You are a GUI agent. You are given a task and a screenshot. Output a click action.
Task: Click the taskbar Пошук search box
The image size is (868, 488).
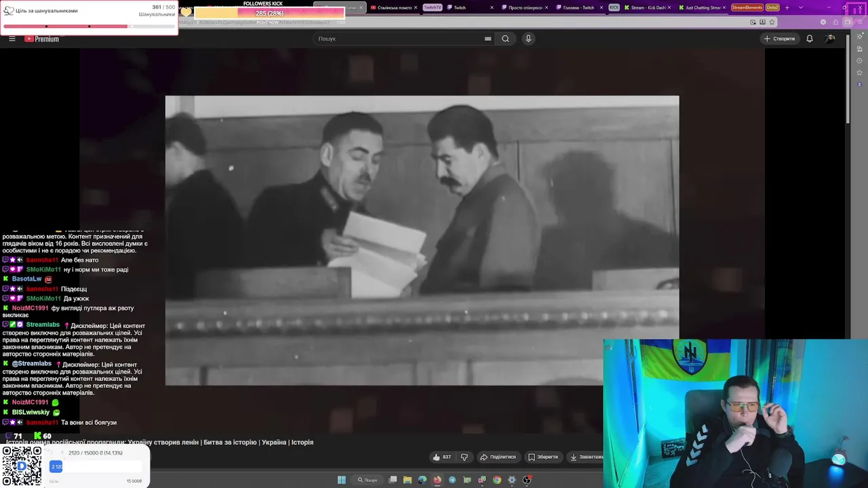[368, 480]
